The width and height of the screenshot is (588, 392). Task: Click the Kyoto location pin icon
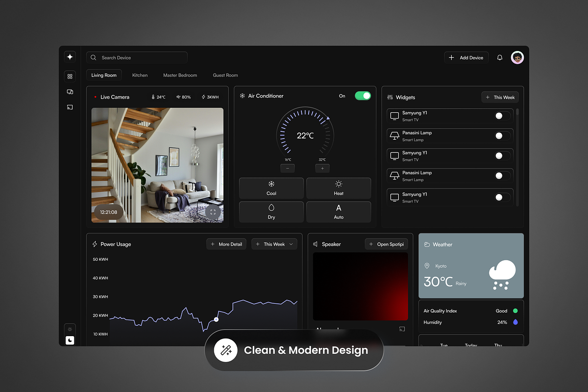[x=427, y=266]
